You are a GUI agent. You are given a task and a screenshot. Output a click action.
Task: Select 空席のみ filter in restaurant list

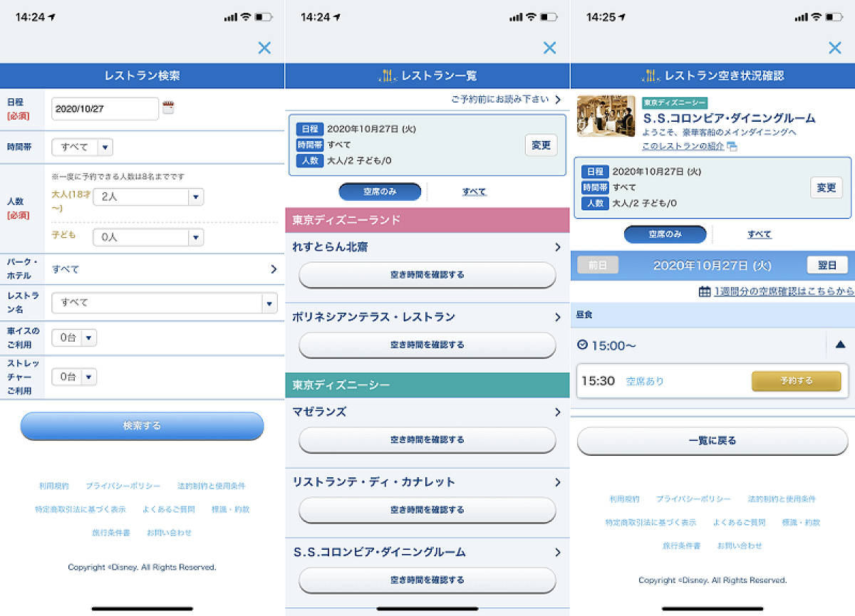click(380, 192)
